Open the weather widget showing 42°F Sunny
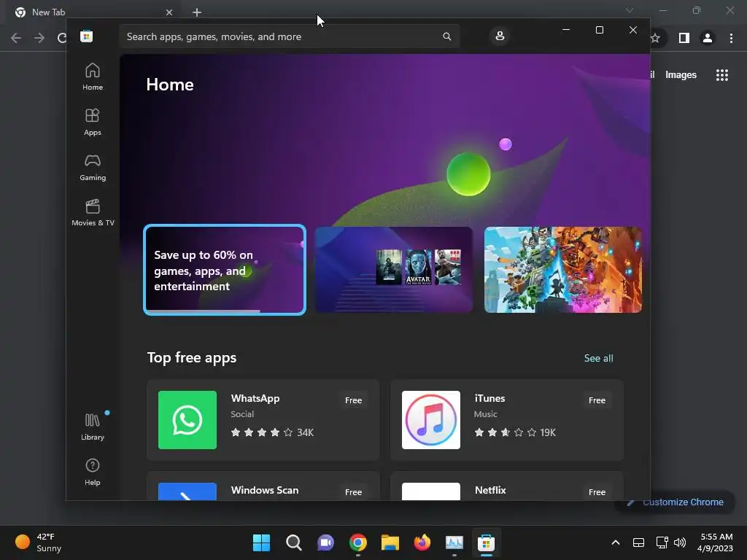This screenshot has height=560, width=747. pyautogui.click(x=38, y=542)
